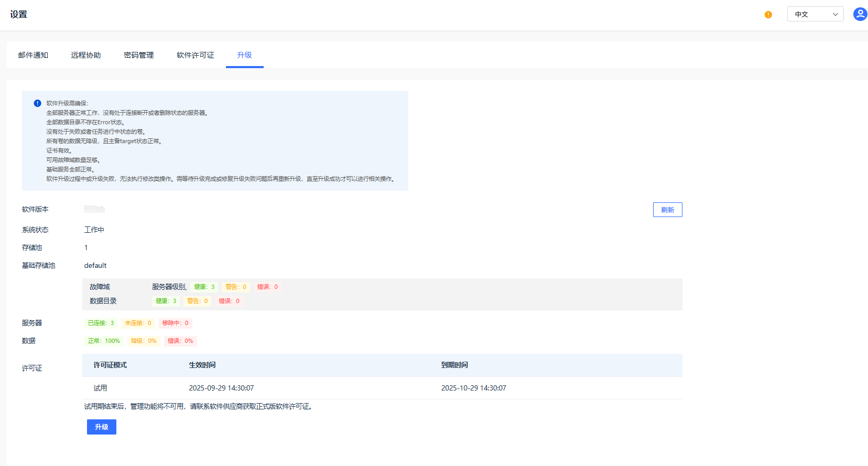This screenshot has height=466, width=868.
Task: Select the 正常: 100% data tag
Action: coord(104,341)
